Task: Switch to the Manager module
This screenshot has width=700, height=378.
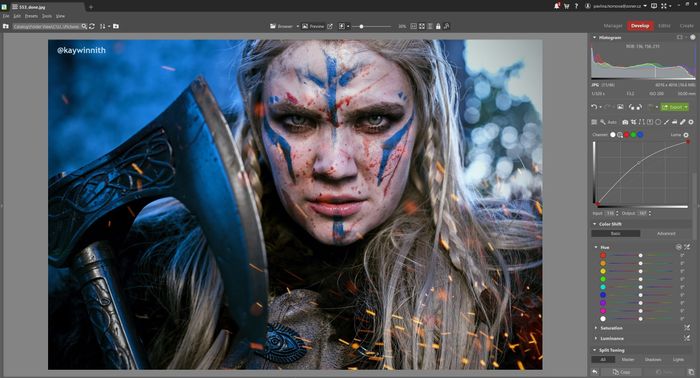Action: coord(612,26)
